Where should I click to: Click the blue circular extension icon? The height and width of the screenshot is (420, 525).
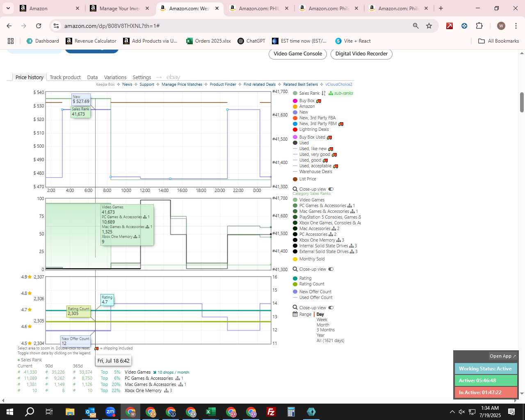point(464,26)
